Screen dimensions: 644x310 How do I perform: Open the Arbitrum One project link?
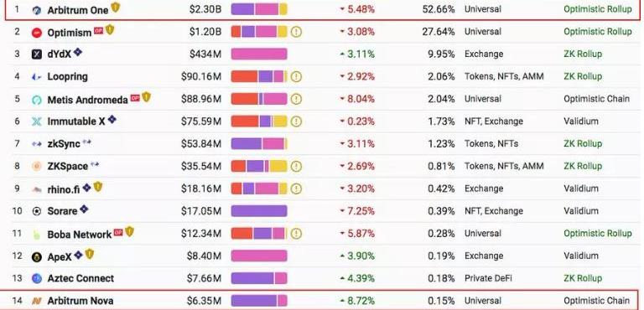(78, 10)
